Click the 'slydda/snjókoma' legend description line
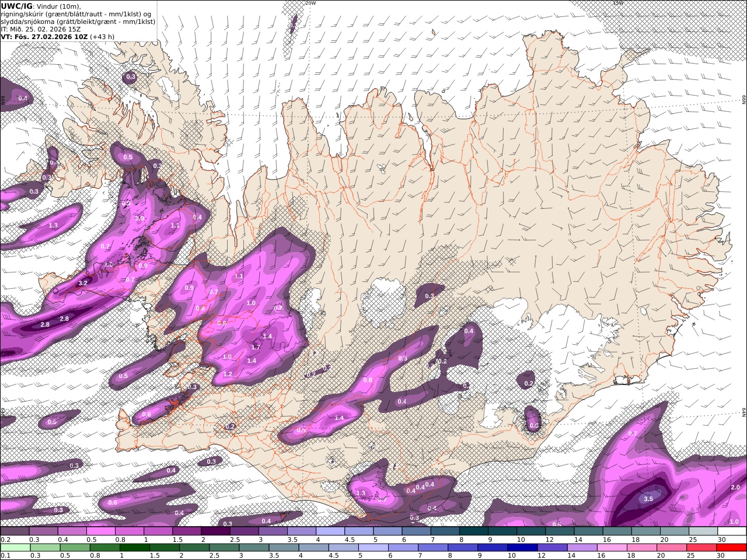Viewport: 747px width, 560px height. click(x=78, y=22)
